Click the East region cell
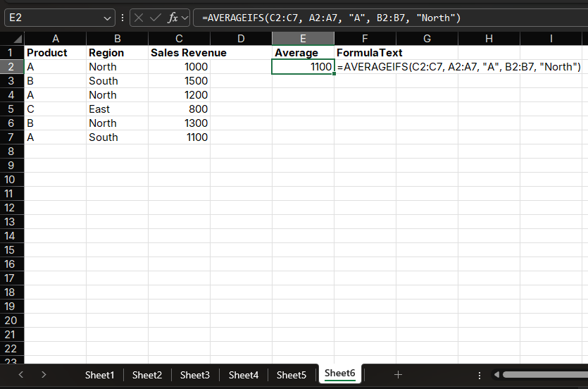The width and height of the screenshot is (588, 389). pyautogui.click(x=118, y=109)
